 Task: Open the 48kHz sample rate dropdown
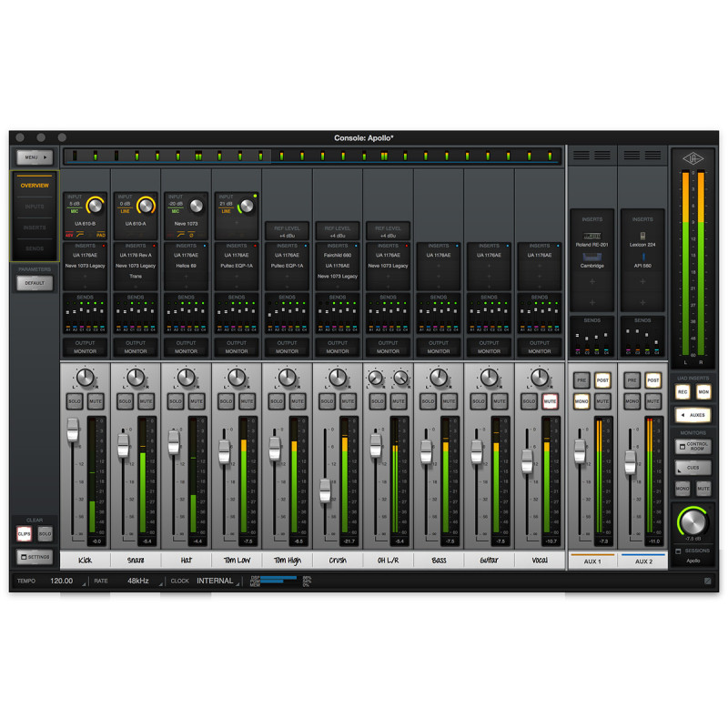coord(138,581)
